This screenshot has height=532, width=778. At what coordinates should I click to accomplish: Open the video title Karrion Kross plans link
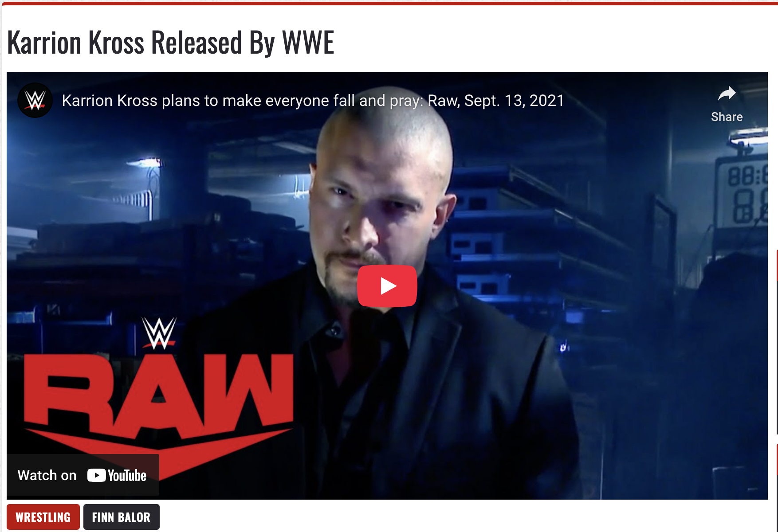[313, 101]
